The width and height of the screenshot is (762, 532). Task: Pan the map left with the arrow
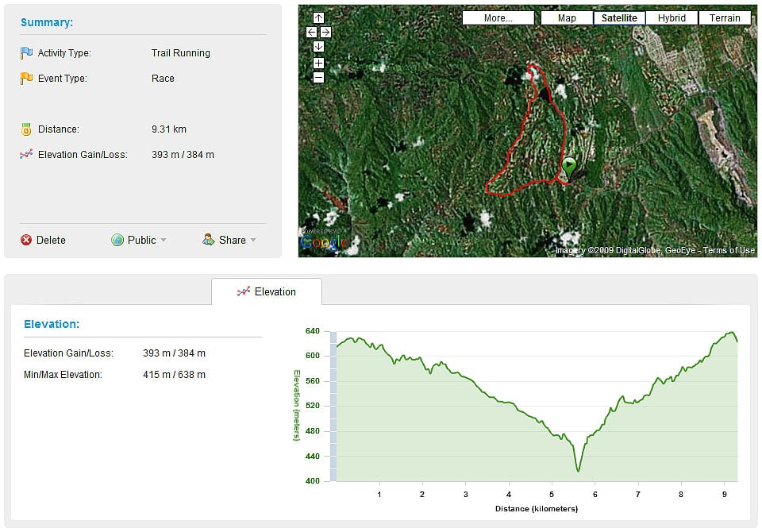[x=311, y=33]
